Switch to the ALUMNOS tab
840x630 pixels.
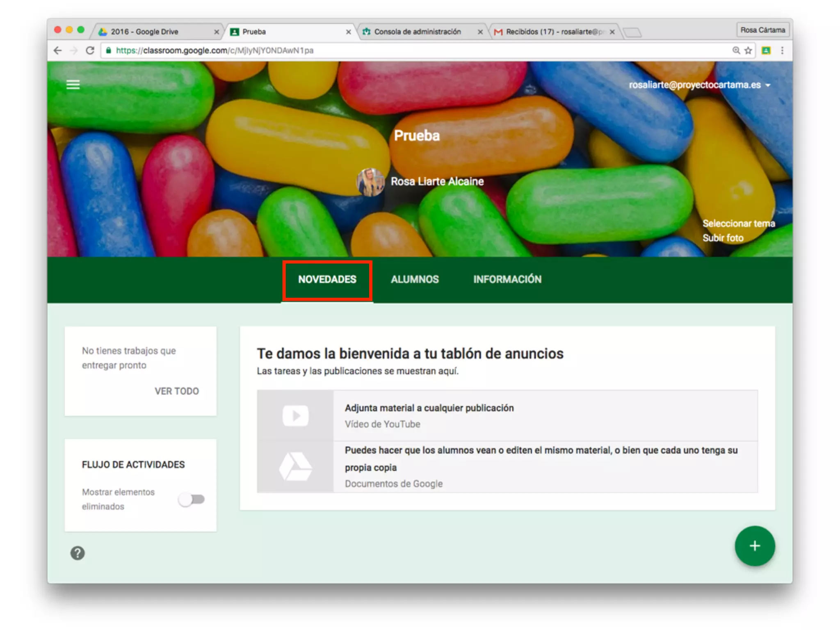[x=415, y=279]
